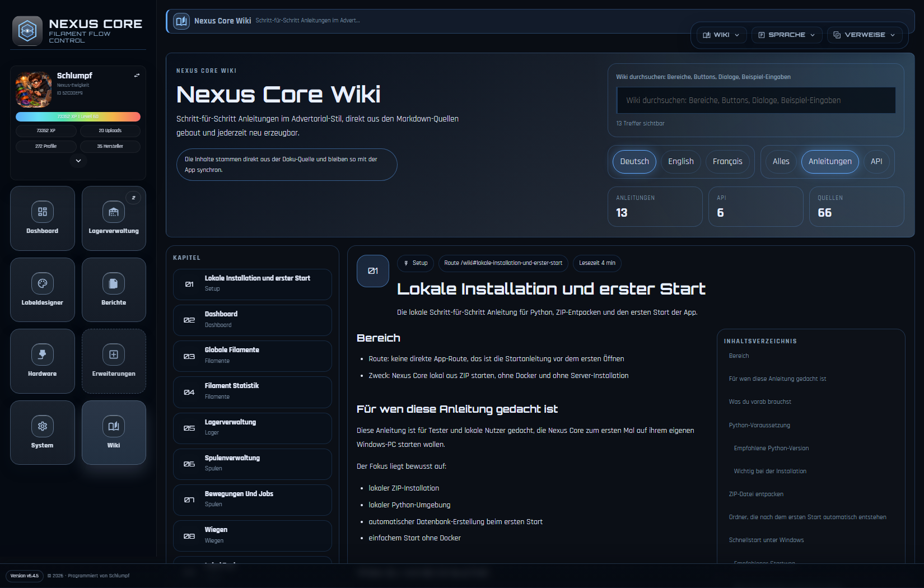Open the SPRACHE dropdown

tap(786, 35)
